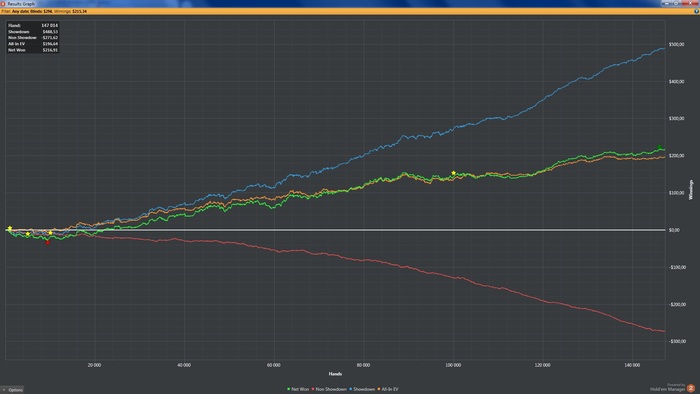700x394 pixels.
Task: Click the Net Won value in stats box
Action: [50, 50]
